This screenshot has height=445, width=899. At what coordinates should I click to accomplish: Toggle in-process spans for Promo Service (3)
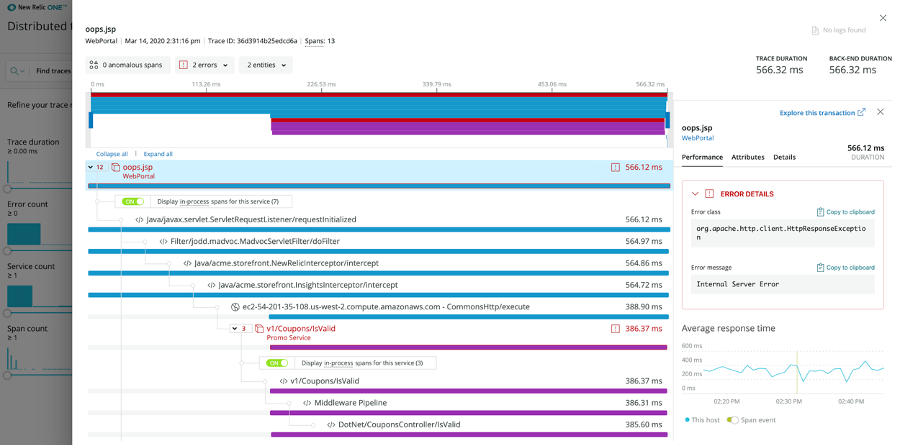pos(277,363)
